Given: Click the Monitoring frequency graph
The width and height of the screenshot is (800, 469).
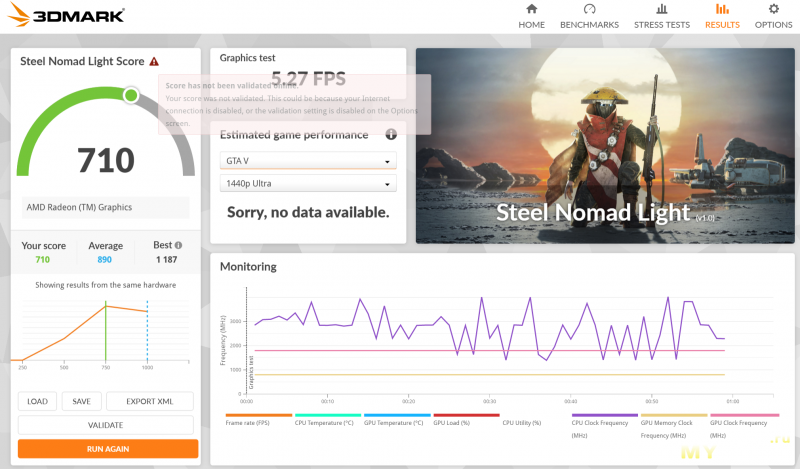Looking at the screenshot, I should coord(497,344).
